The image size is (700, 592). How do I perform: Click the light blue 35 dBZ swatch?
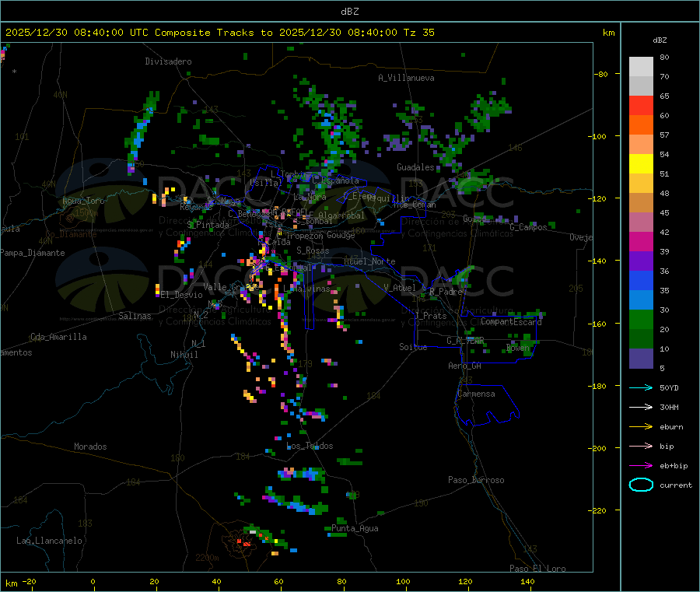pyautogui.click(x=641, y=300)
